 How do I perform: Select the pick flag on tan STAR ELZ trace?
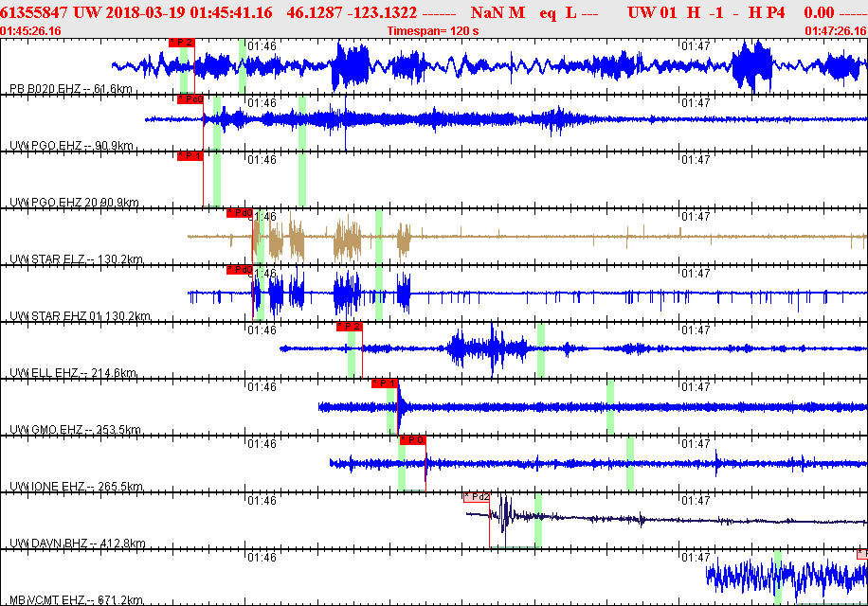click(239, 213)
